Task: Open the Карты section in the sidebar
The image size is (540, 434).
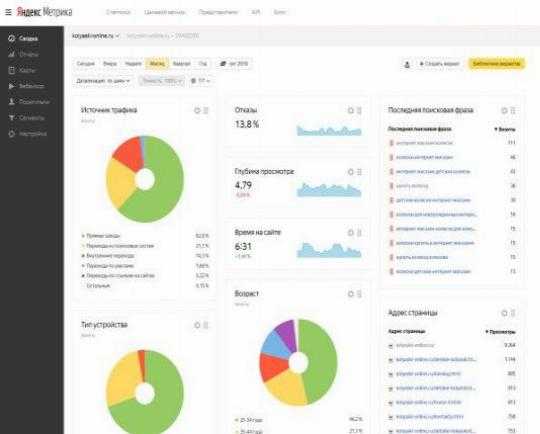Action: click(22, 70)
